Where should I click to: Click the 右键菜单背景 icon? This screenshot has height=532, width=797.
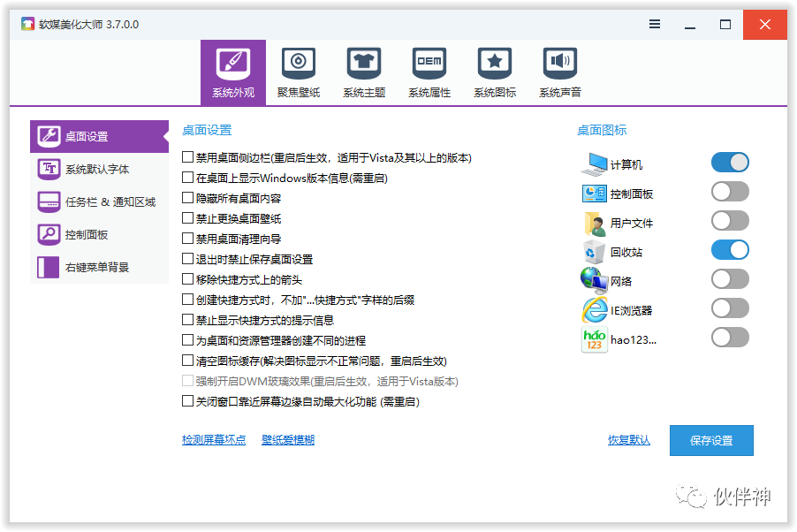coord(49,267)
